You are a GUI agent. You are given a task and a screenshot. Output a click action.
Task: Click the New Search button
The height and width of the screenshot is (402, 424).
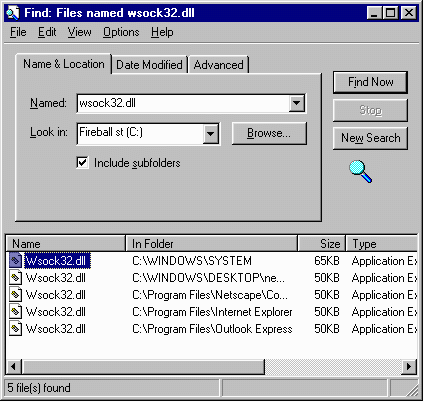(x=370, y=138)
